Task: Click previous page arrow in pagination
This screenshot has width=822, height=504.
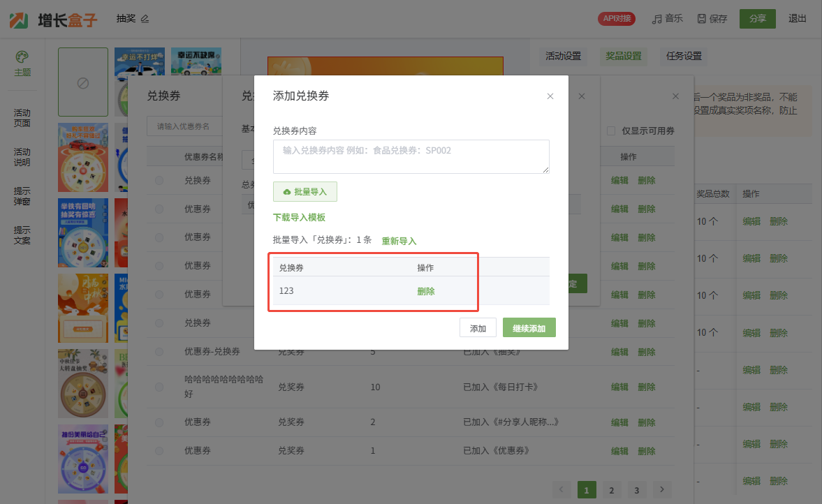Action: point(562,490)
